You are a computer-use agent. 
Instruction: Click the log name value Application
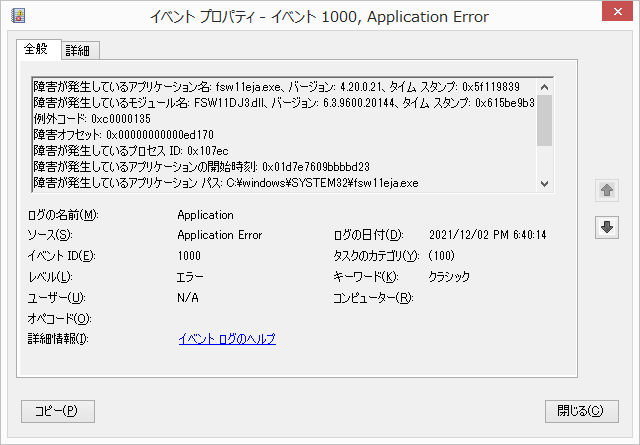[x=205, y=215]
